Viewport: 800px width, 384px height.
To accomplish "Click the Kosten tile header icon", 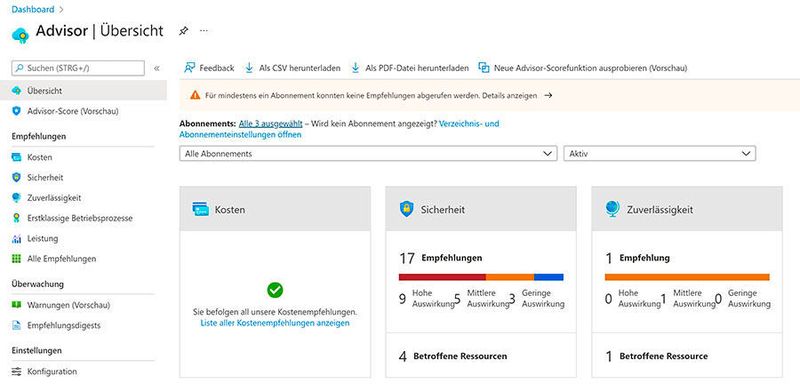I will 201,209.
